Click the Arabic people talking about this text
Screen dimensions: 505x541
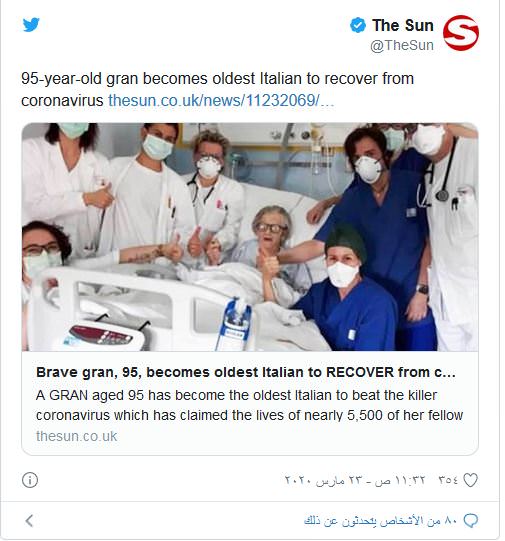380,521
